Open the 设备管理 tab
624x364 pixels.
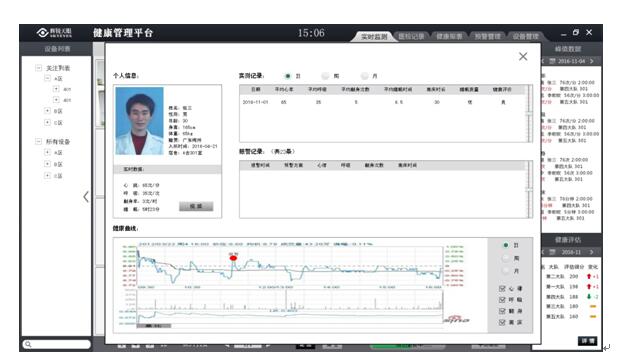[x=525, y=37]
